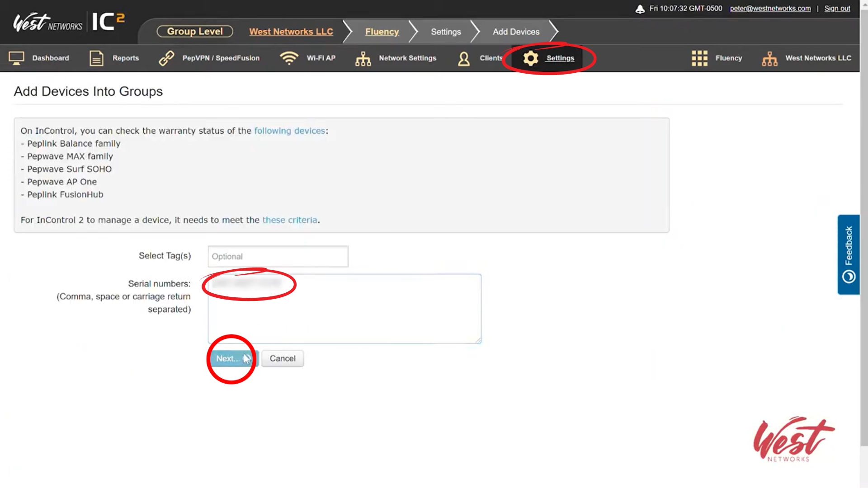Click the notification bell icon
This screenshot has height=488, width=868.
[640, 9]
